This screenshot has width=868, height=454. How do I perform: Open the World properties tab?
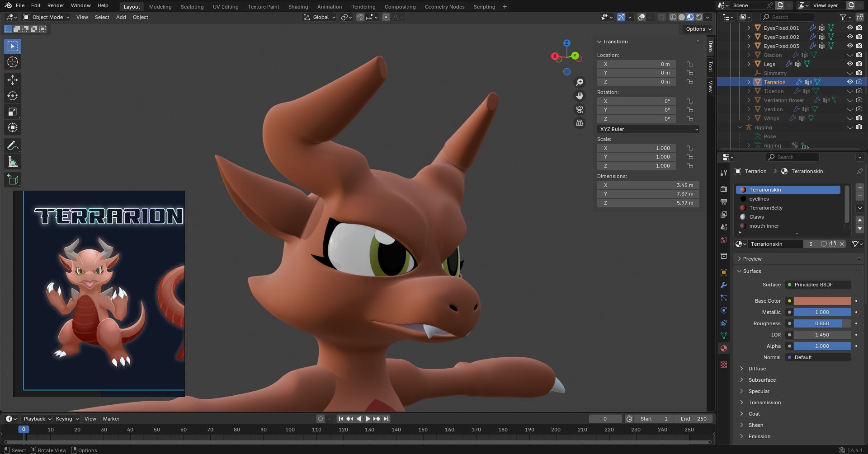pos(724,240)
